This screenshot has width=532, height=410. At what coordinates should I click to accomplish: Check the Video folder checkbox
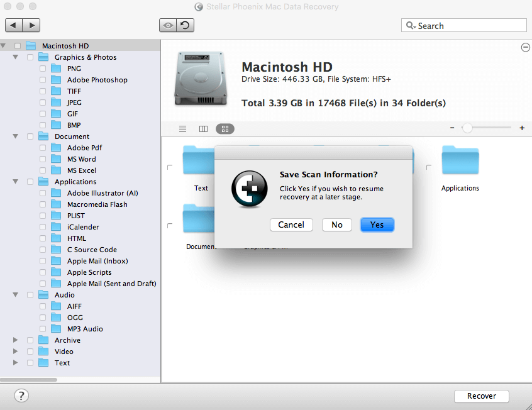[30, 352]
